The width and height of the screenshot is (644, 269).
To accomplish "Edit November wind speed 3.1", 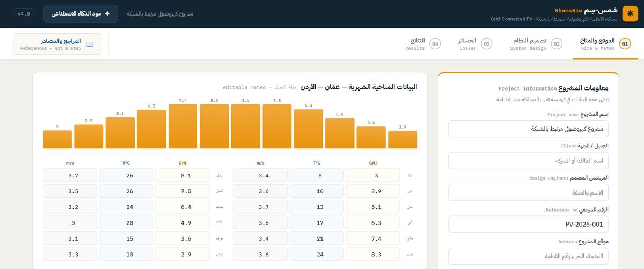I will coord(70,238).
